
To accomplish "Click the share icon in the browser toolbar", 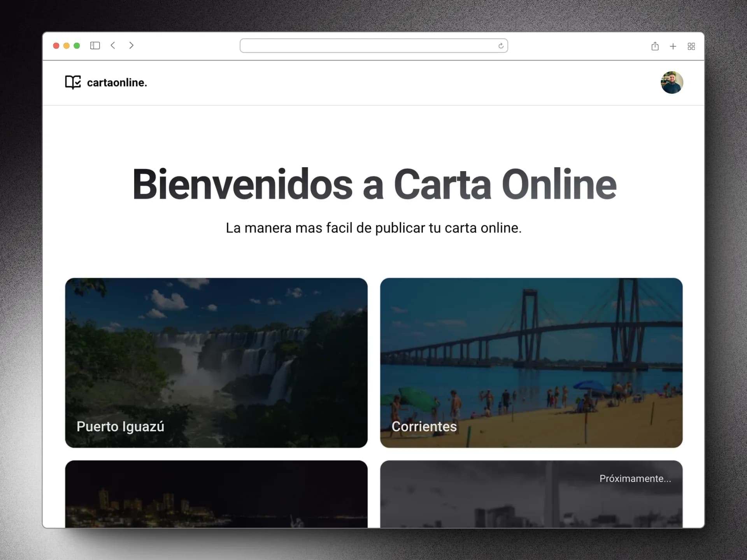I will tap(655, 46).
